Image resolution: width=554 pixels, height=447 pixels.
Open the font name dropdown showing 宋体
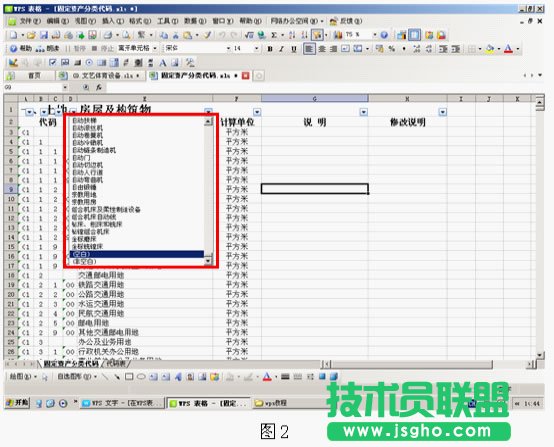[228, 48]
